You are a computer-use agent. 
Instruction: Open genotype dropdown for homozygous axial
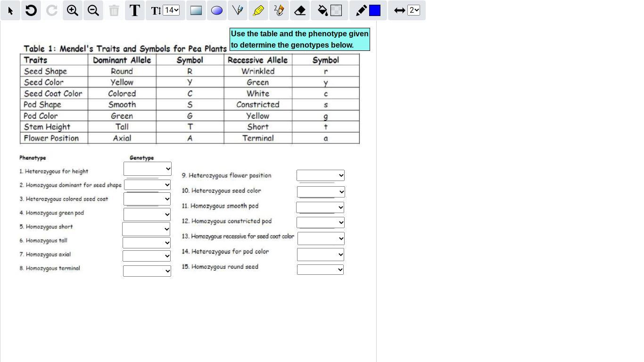click(x=147, y=255)
